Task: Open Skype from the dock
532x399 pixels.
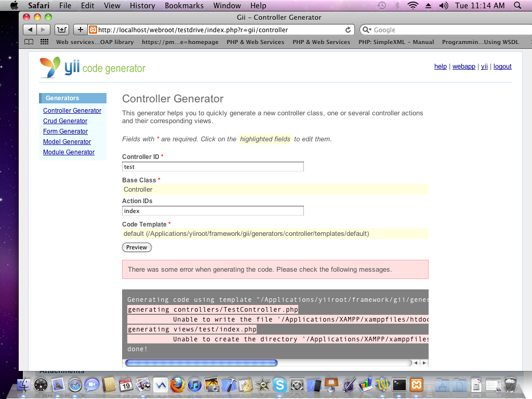Action: click(x=280, y=385)
